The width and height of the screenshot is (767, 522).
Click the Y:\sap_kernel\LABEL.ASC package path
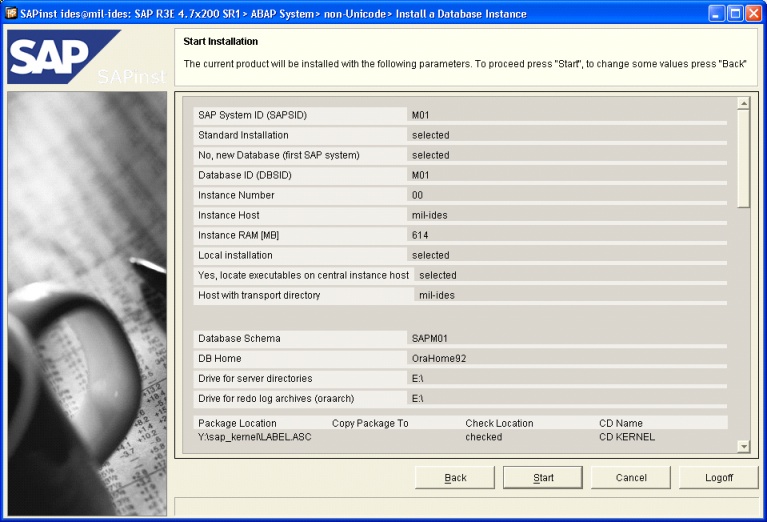[254, 437]
